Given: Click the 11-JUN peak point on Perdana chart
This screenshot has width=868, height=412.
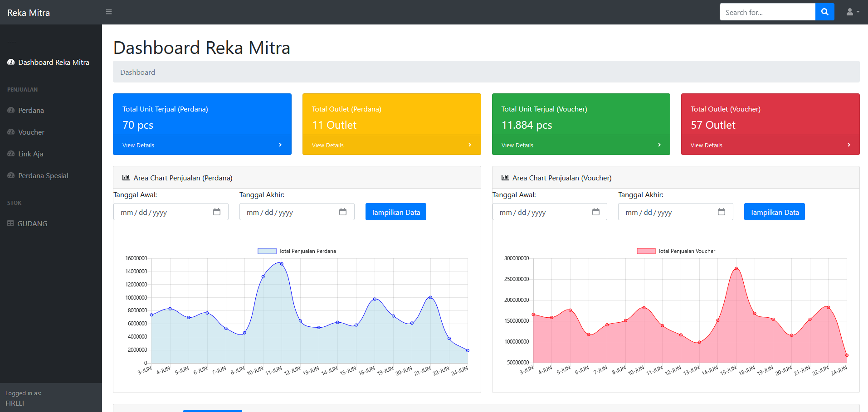Looking at the screenshot, I should coord(282,264).
